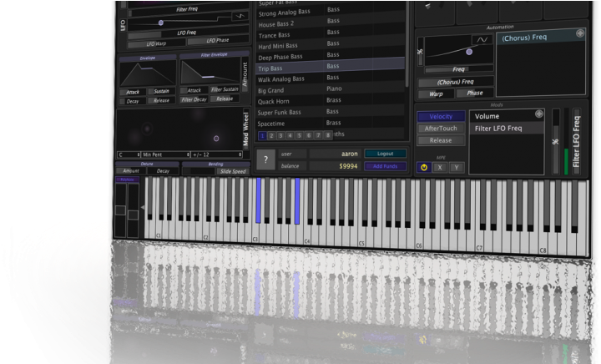Click the Automation Phase slider

[474, 94]
